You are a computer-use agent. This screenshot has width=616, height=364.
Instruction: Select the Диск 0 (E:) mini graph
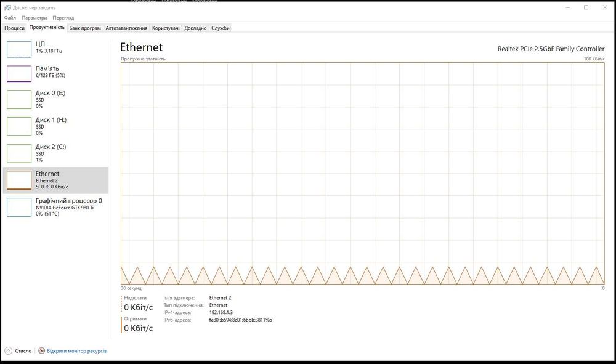(19, 99)
